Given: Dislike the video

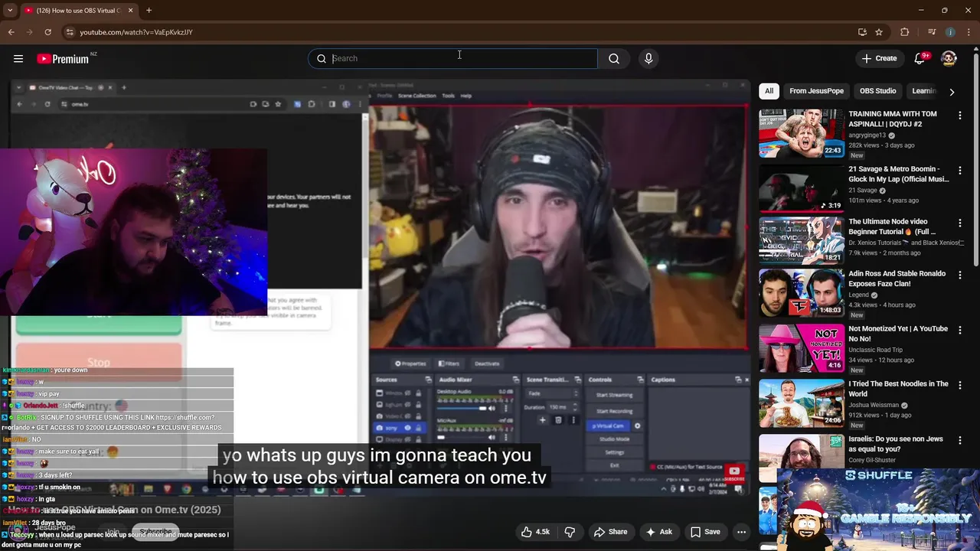Looking at the screenshot, I should (x=570, y=532).
